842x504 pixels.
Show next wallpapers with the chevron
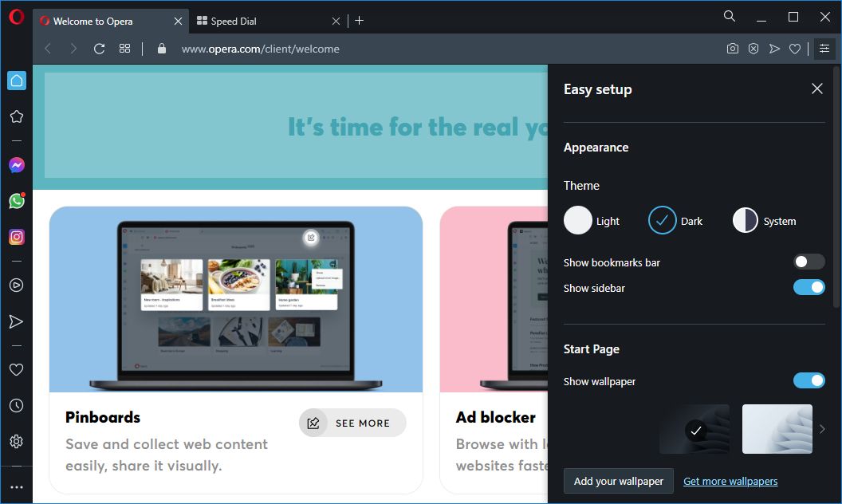(821, 429)
